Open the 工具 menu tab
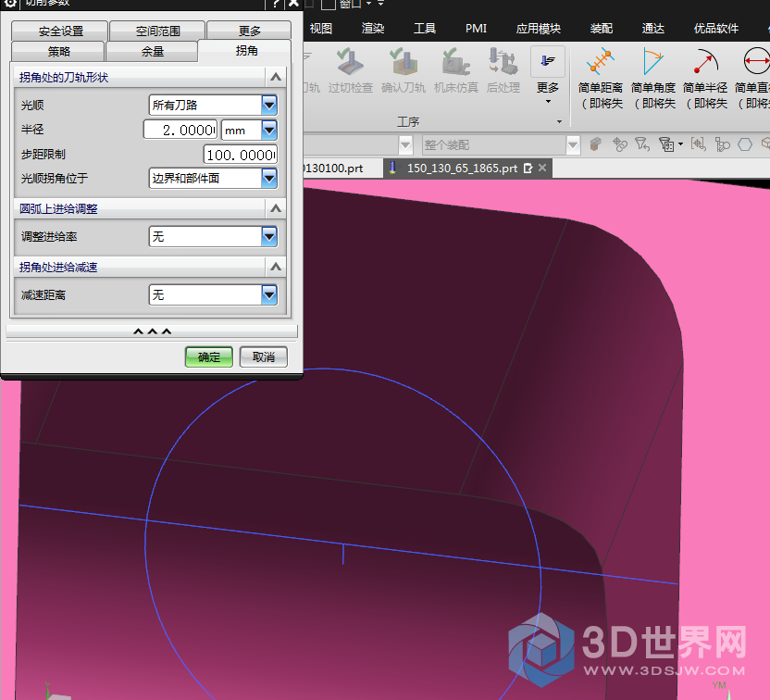 [x=424, y=29]
